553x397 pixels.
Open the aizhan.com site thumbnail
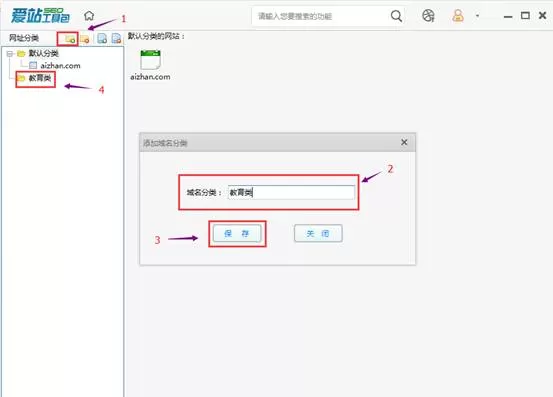click(150, 65)
